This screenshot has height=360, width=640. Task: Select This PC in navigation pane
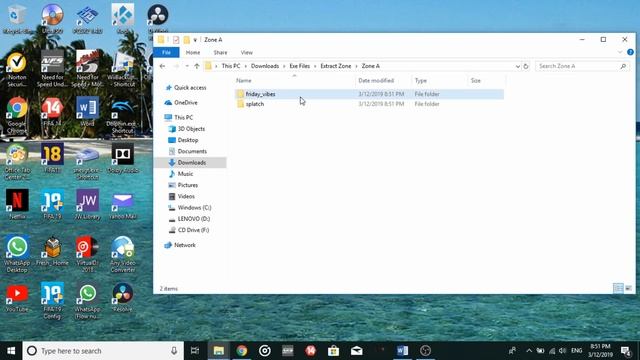[179, 118]
